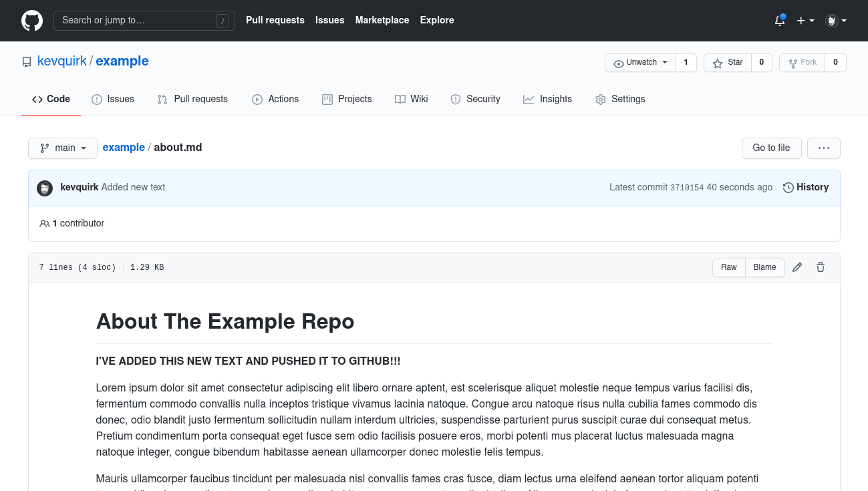Click the ... more options button
The image size is (868, 491).
[x=823, y=148]
